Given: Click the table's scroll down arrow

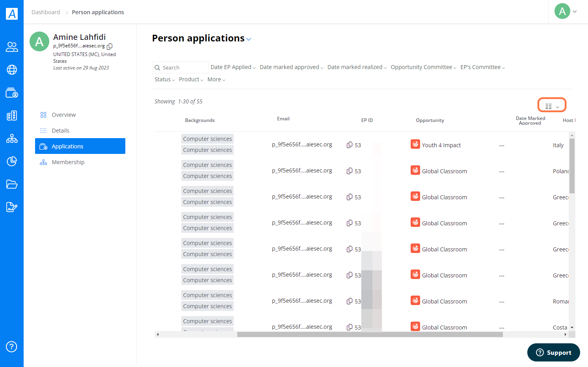Looking at the screenshot, I should tap(572, 328).
